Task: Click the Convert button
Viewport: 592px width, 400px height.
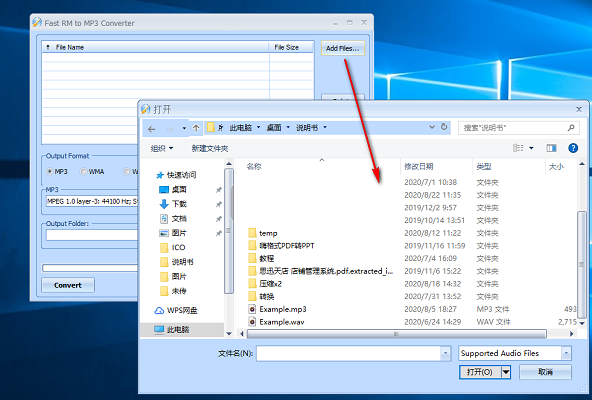Action: point(68,285)
